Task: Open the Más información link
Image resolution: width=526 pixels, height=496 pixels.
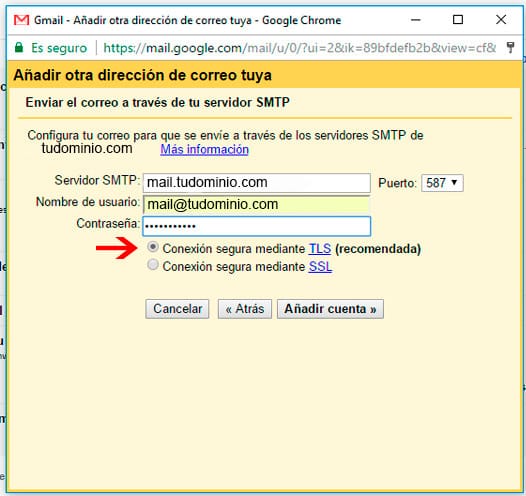Action: click(204, 149)
